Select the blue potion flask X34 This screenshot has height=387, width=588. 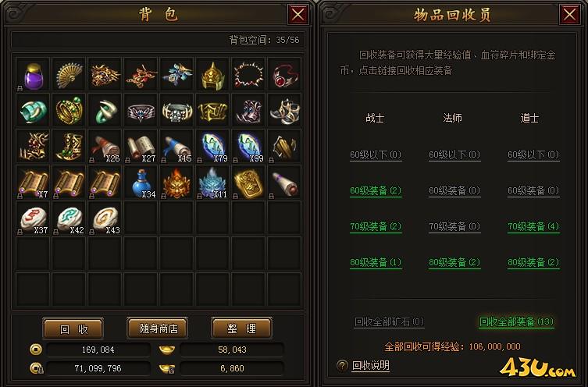pos(141,183)
